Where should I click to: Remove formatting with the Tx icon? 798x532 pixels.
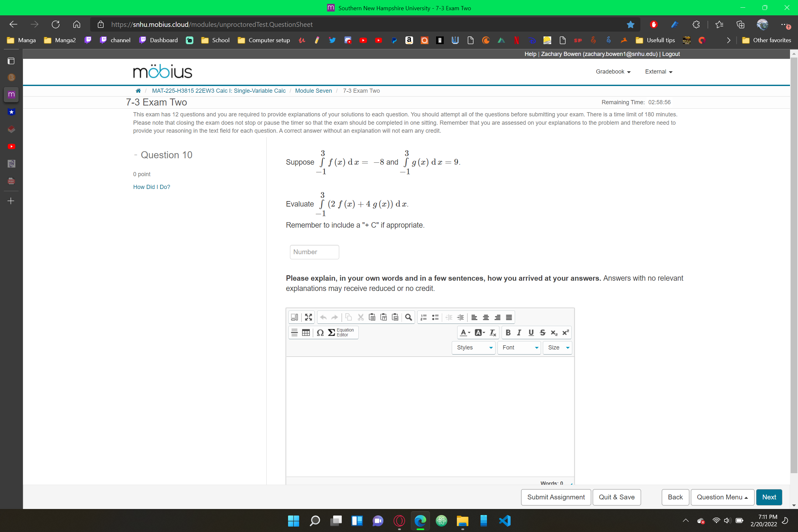[493, 333]
